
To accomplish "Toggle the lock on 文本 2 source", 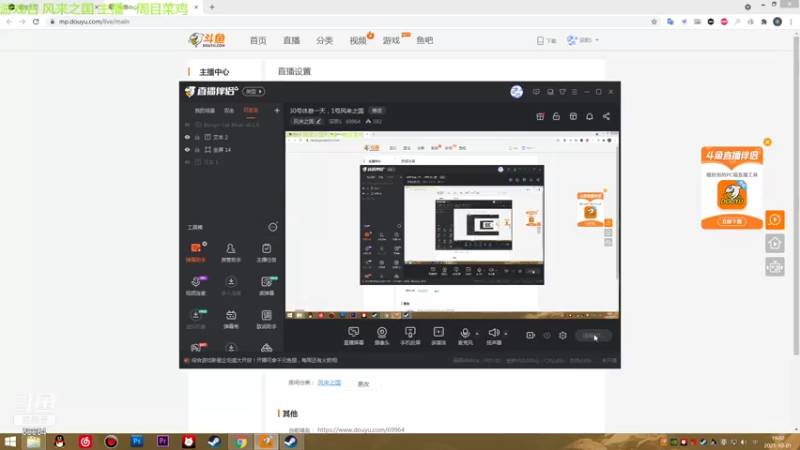I will pyautogui.click(x=197, y=137).
